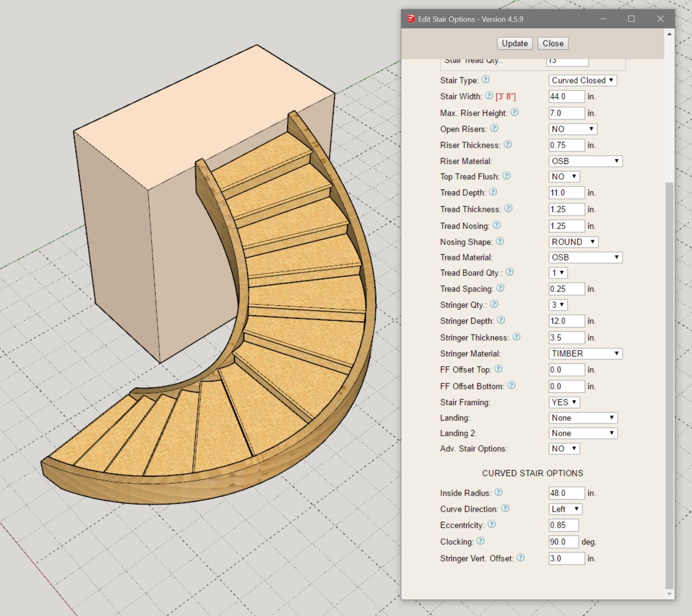Open help icon for Eccentricity
The height and width of the screenshot is (616, 692).
[491, 524]
